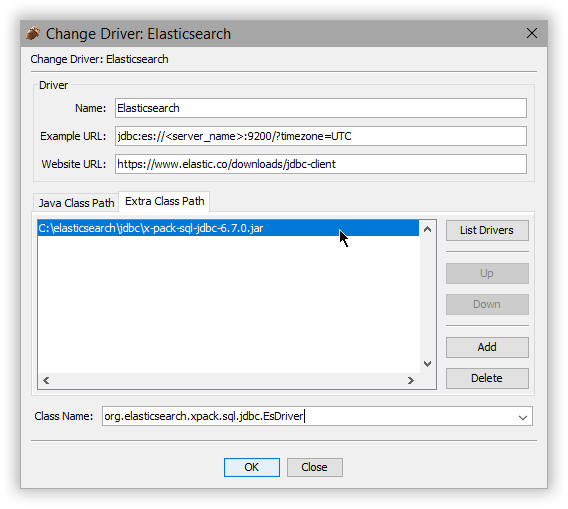
Task: Select the x-pack-sql-jdbc-6.7.0.jar entry
Action: pos(228,228)
